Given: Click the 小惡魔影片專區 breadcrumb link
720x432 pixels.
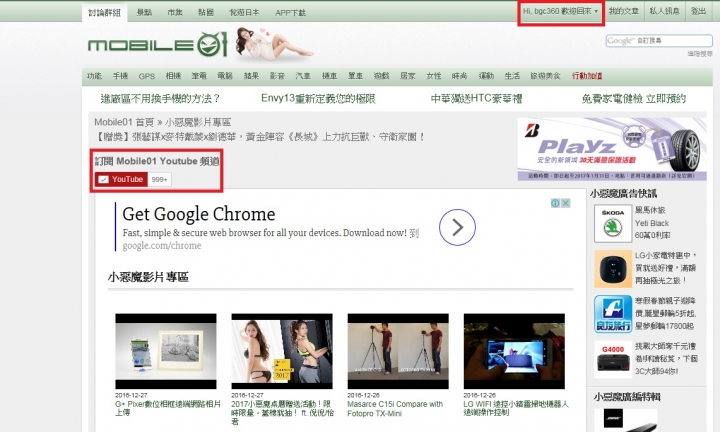Looking at the screenshot, I should pos(198,122).
